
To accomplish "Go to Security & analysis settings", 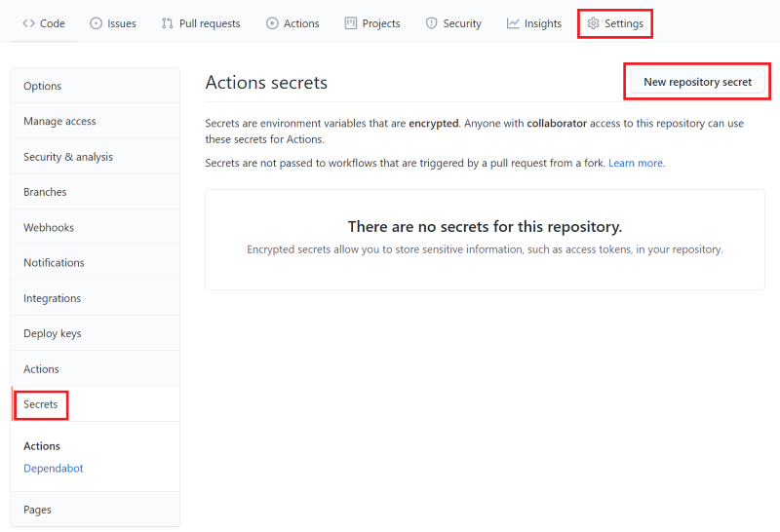I will point(95,157).
